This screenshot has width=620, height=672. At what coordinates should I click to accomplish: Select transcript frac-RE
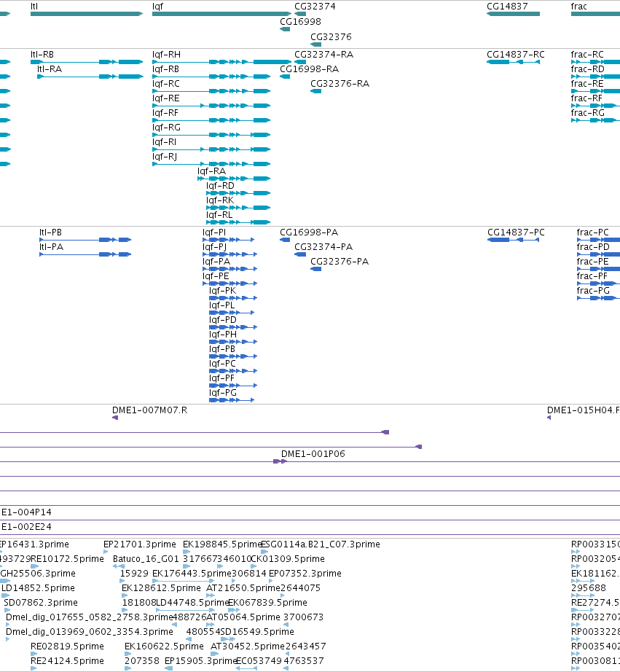[x=587, y=84]
